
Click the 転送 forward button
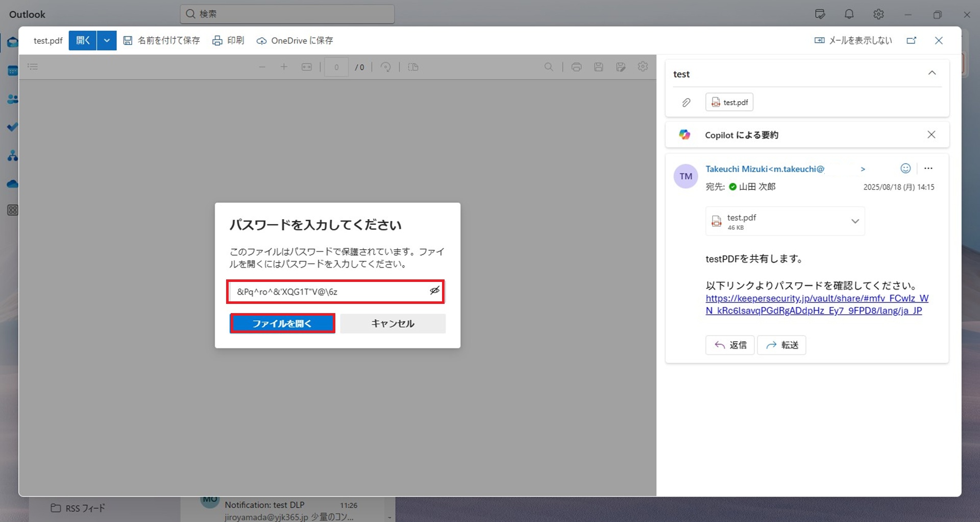[781, 345]
